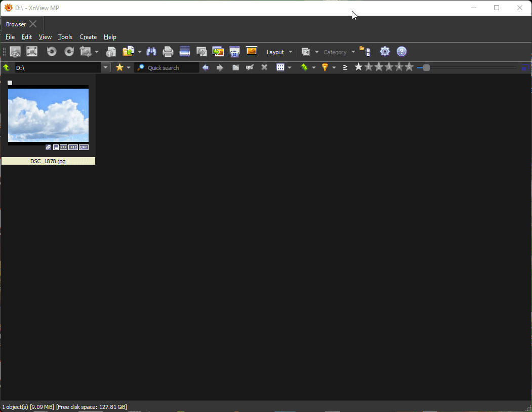Click the blue question mark About icon
Viewport: 532px width, 412px height.
click(401, 52)
